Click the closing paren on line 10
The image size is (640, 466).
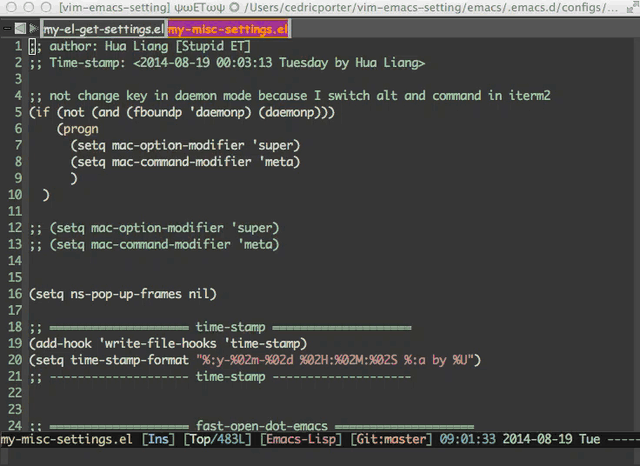pos(46,195)
